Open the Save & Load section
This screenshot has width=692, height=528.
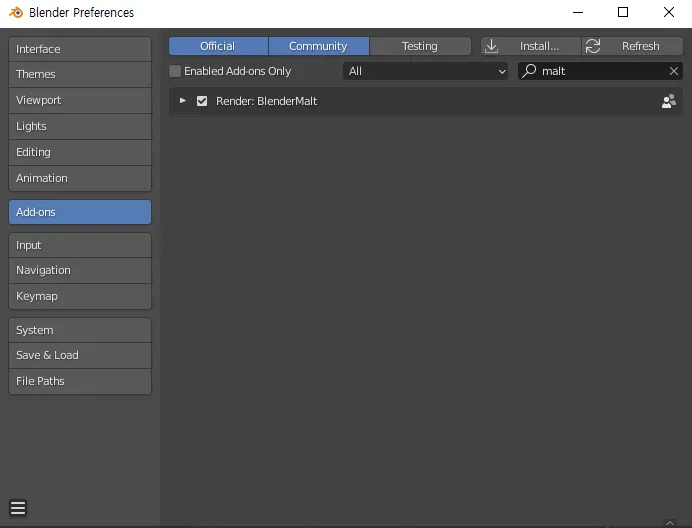click(80, 355)
